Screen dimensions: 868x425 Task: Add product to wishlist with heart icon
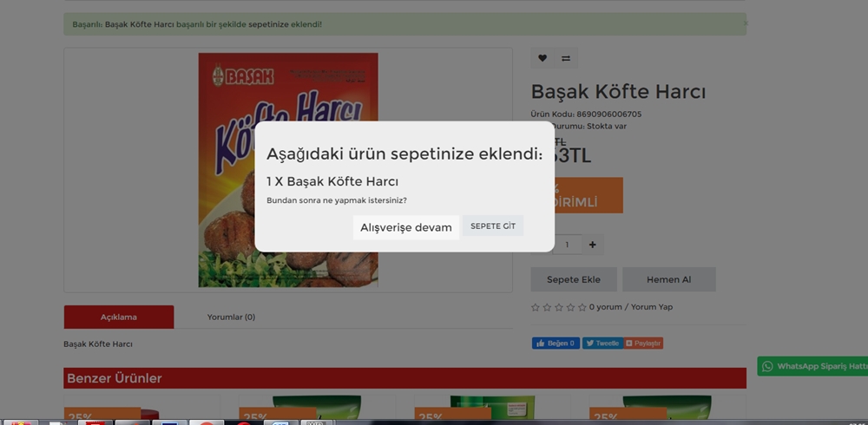click(x=542, y=58)
